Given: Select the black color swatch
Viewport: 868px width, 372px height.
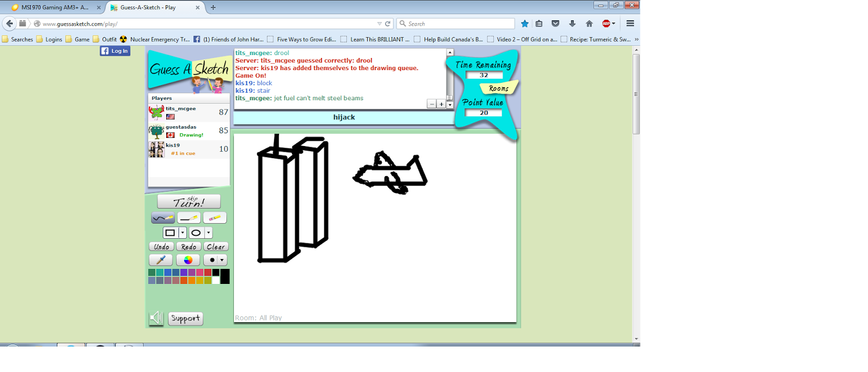Looking at the screenshot, I should coord(216,272).
